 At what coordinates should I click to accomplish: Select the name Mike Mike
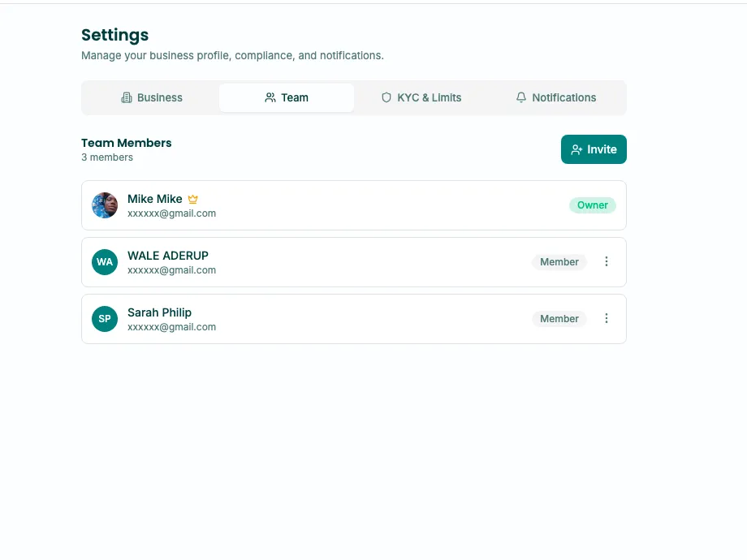(155, 199)
